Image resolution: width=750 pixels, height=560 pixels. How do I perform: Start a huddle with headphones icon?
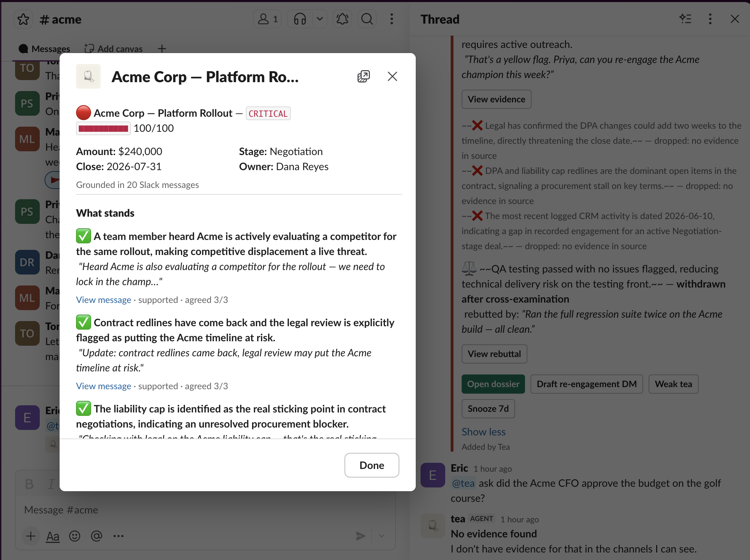point(300,19)
